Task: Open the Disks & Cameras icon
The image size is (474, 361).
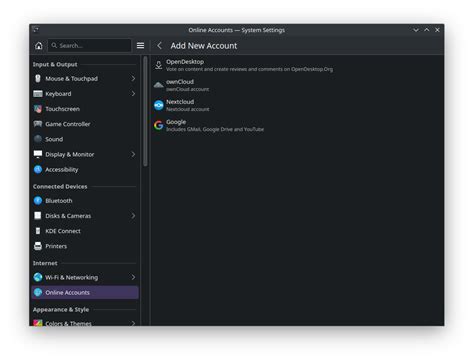Action: [x=38, y=216]
